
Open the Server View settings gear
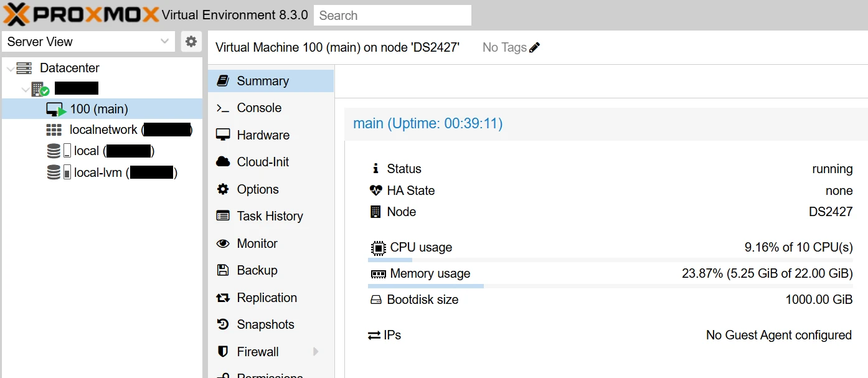pos(191,42)
